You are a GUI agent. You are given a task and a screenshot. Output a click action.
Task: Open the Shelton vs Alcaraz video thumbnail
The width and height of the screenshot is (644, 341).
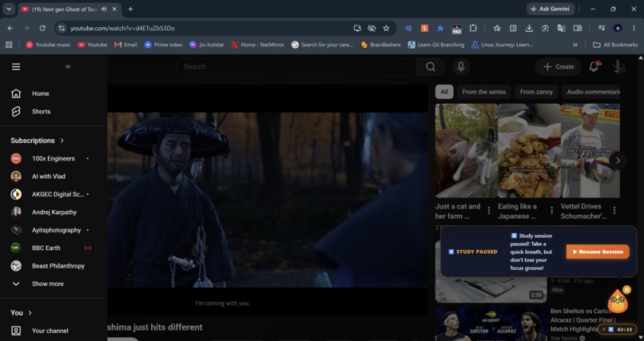(491, 323)
